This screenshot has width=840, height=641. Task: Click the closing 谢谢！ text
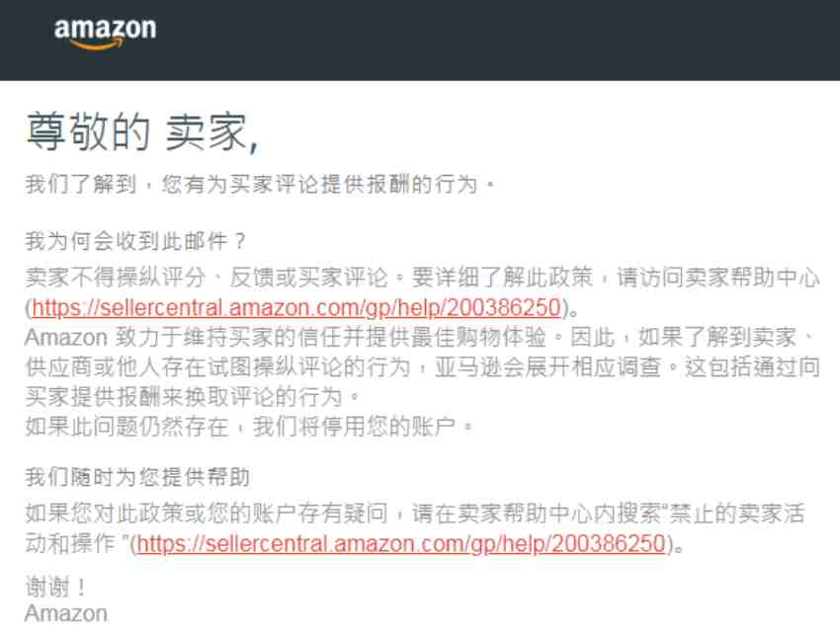[x=55, y=588]
